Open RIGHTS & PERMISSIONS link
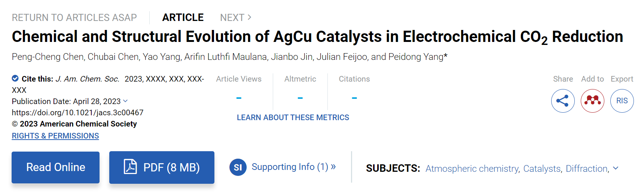 55,136
